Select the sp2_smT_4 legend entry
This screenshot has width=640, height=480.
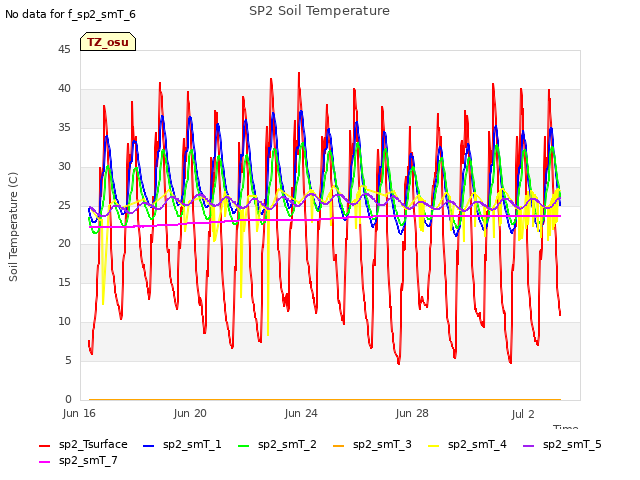467,444
